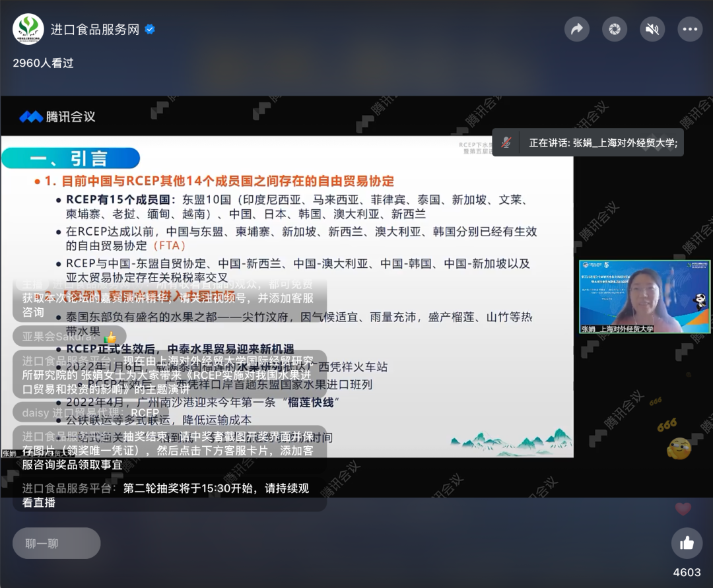This screenshot has width=713, height=588.
Task: Click the orange 666 reaction text
Action: tap(667, 426)
